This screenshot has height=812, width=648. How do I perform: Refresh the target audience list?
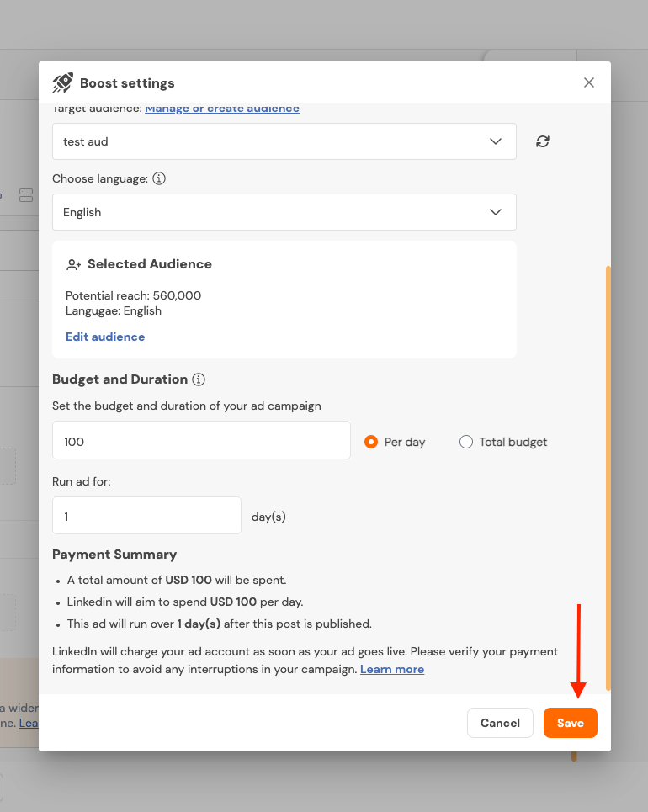tap(542, 141)
